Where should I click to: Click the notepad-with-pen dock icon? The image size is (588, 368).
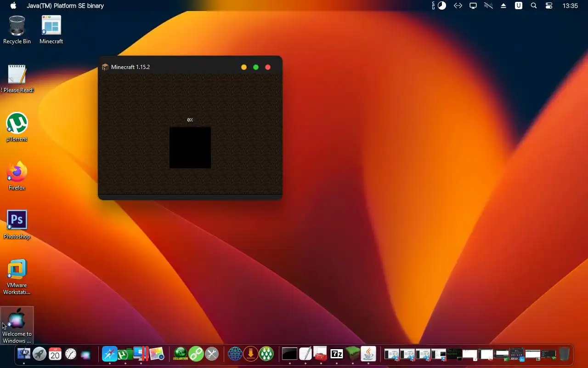tap(305, 354)
